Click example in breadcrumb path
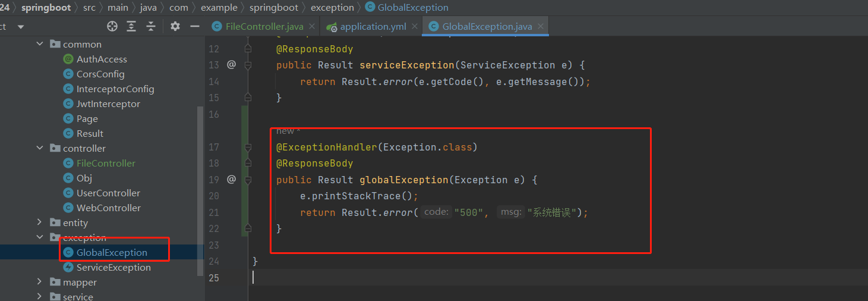The image size is (868, 301). point(219,8)
